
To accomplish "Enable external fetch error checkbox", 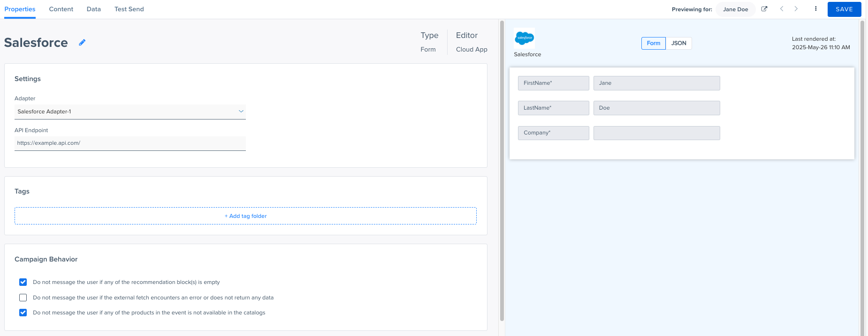I will point(23,298).
